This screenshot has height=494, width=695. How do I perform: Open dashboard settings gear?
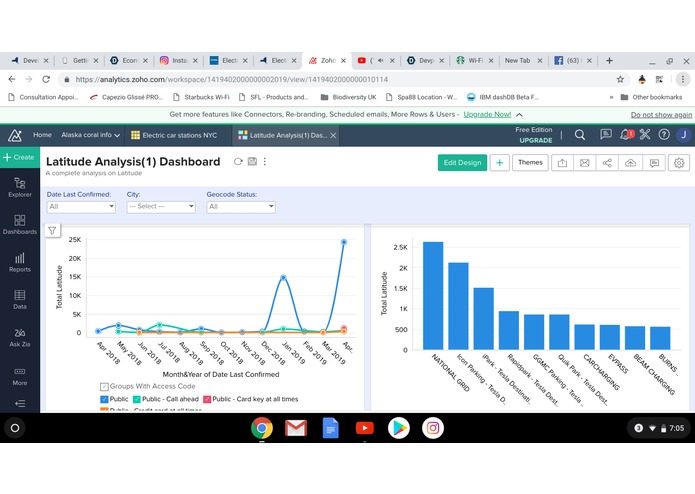coord(679,163)
